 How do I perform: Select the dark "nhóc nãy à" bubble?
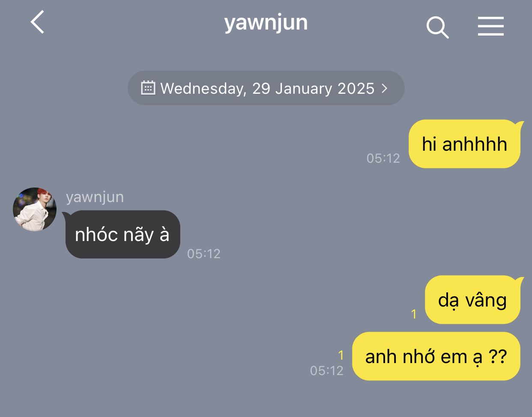(122, 234)
